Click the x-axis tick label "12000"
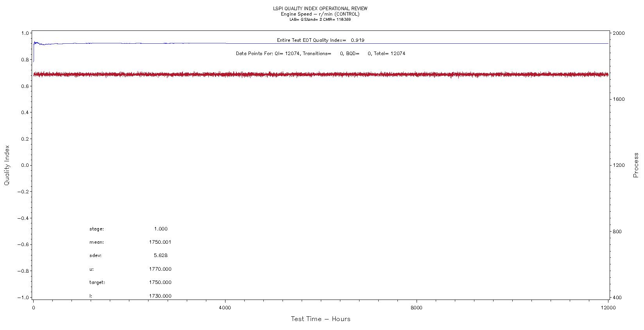Viewport: 644px width, 330px height. (x=608, y=308)
